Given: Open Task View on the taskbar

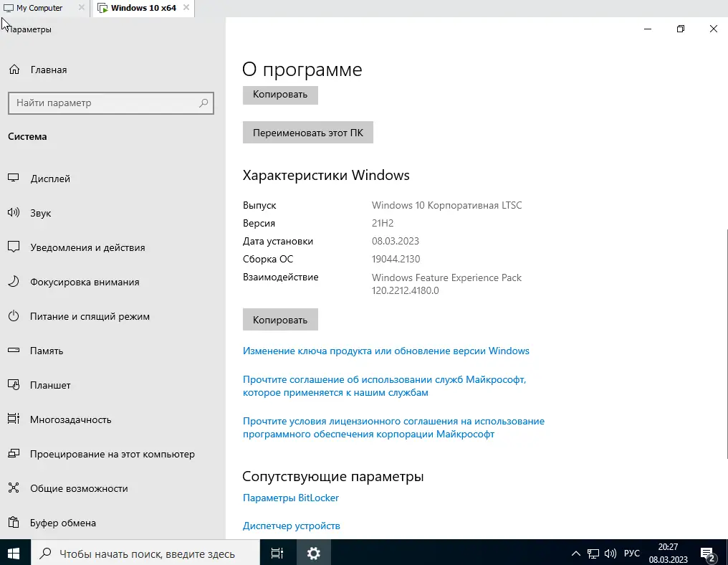Looking at the screenshot, I should click(277, 553).
